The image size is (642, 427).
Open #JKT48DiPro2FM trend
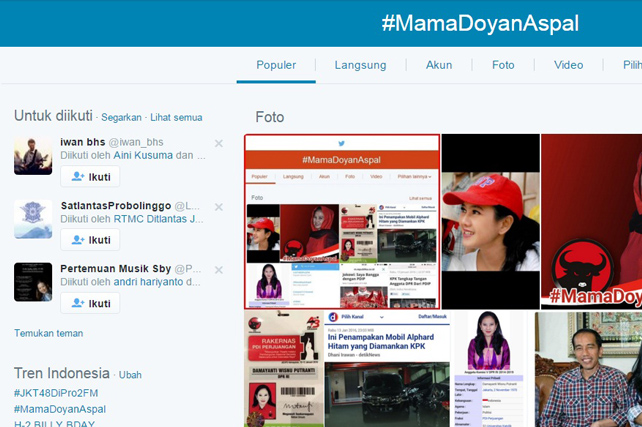click(56, 393)
